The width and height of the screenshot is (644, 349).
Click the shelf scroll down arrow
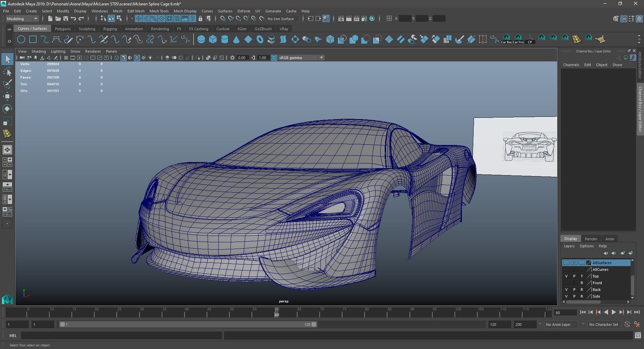[x=639, y=42]
